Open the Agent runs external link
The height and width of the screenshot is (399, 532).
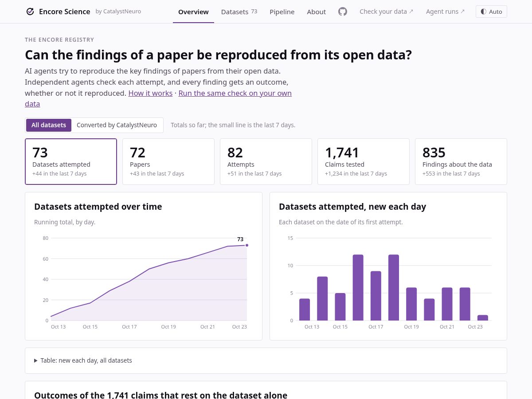(445, 12)
